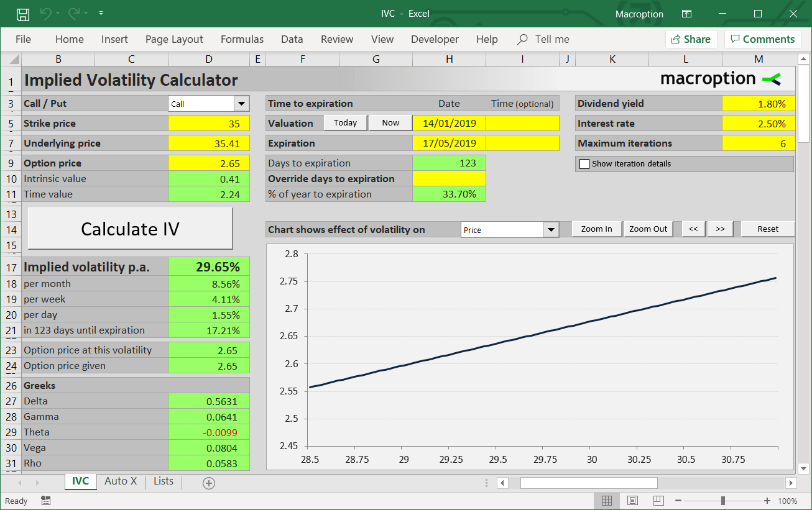Select the Normal view icon
The height and width of the screenshot is (510, 812).
(x=607, y=501)
